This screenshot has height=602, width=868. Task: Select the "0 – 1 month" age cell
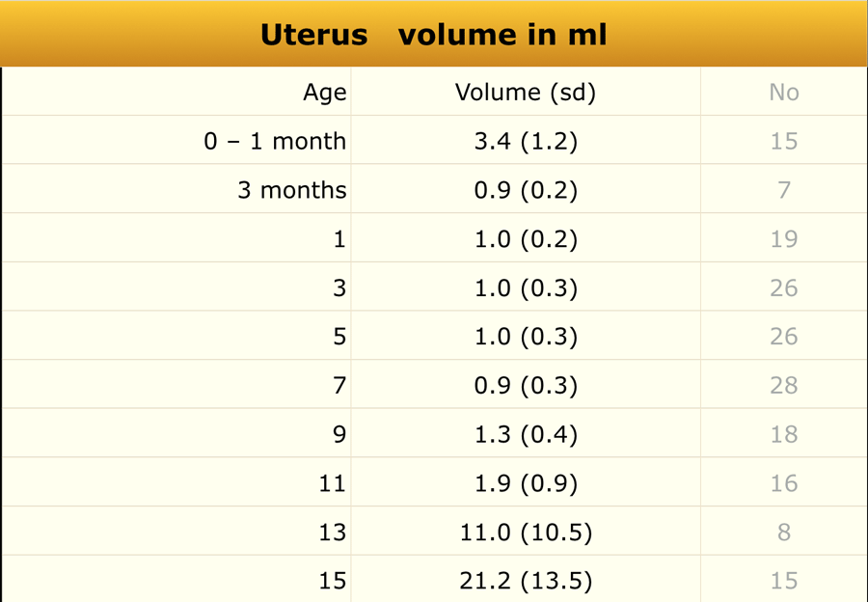(275, 141)
